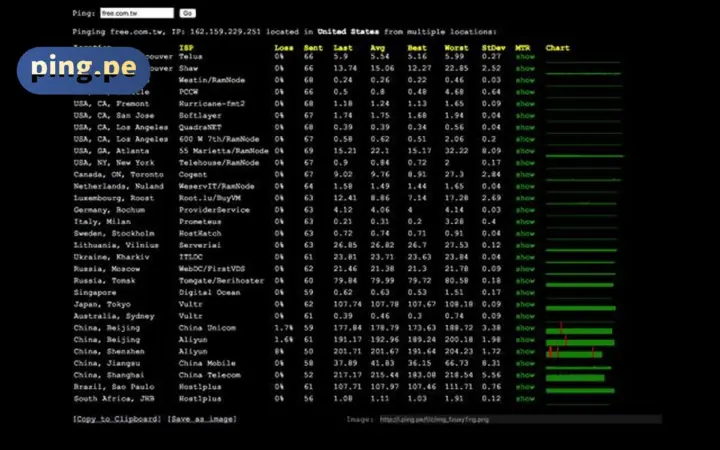
Task: Show MTR for Los Angeles QuadraNET
Action: tap(525, 127)
